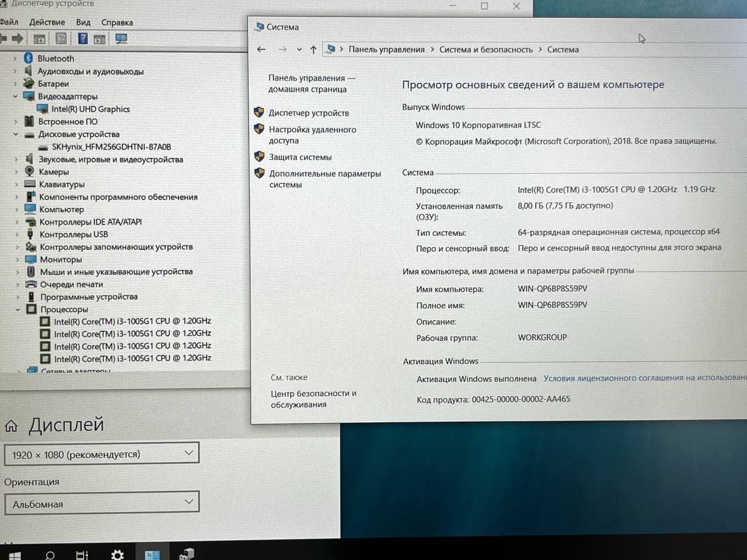
Task: Open the Вид menu
Action: (x=83, y=22)
